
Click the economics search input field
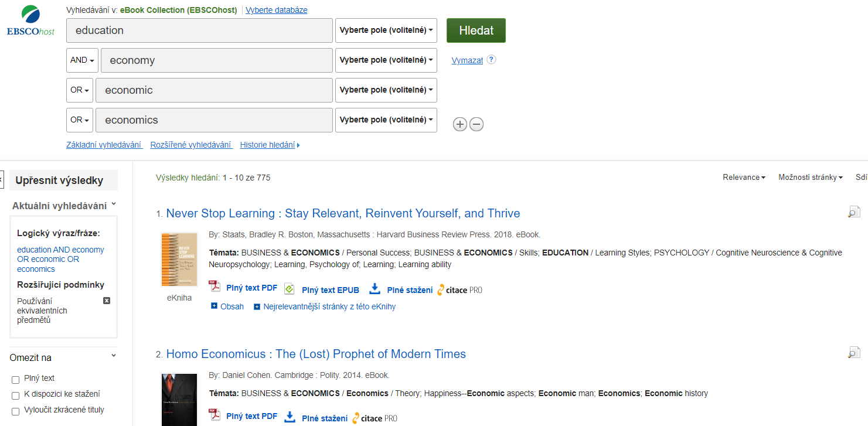point(214,120)
